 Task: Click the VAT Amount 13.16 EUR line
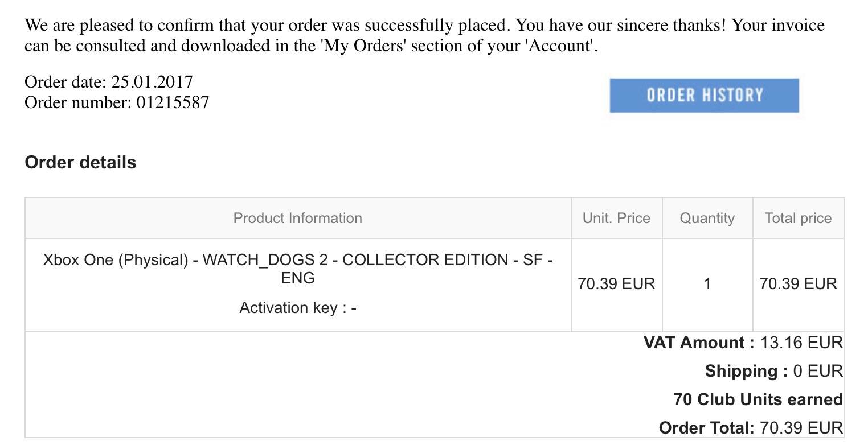point(743,343)
